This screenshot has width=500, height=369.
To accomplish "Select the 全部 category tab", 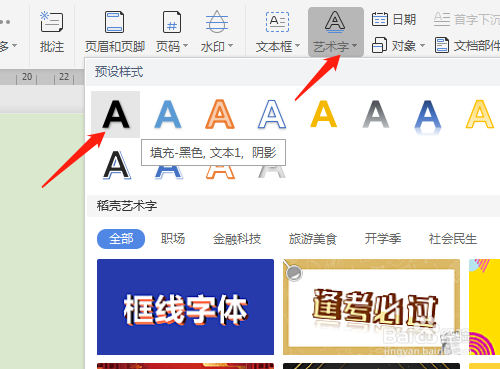I will 121,239.
